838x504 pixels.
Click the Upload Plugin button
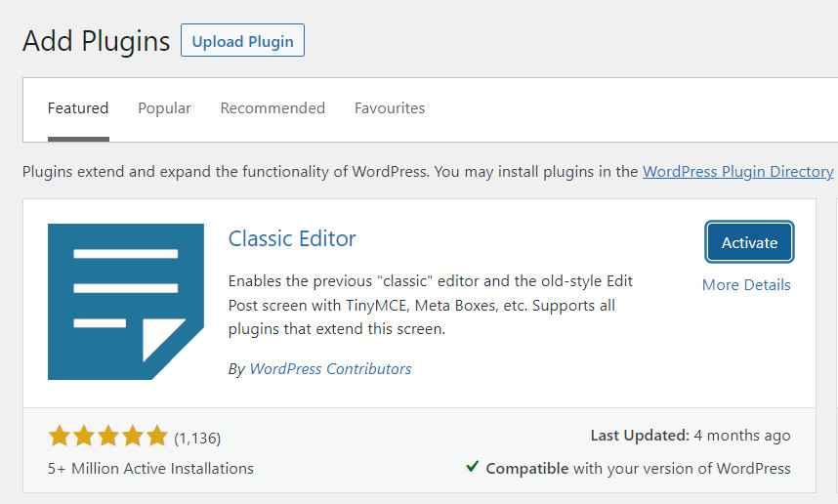pyautogui.click(x=242, y=40)
